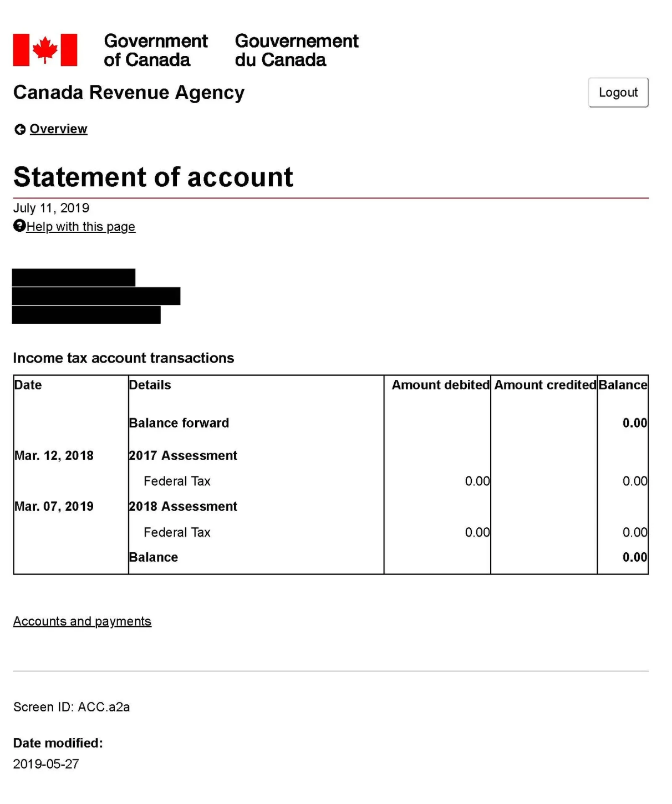
Task: Click the Logout button
Action: [x=618, y=92]
